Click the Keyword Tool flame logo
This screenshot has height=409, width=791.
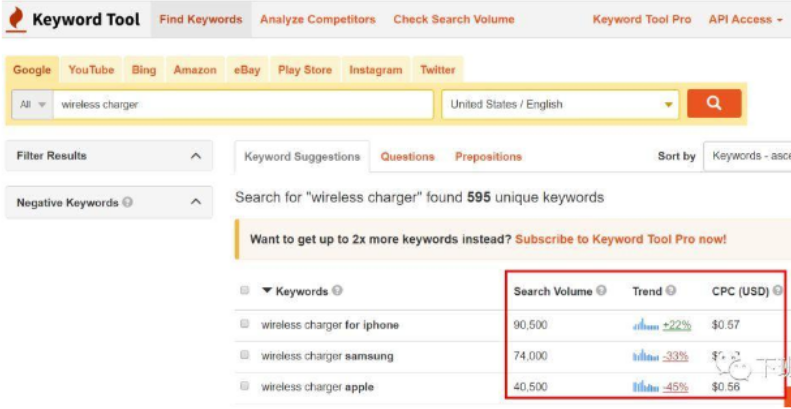pyautogui.click(x=16, y=19)
